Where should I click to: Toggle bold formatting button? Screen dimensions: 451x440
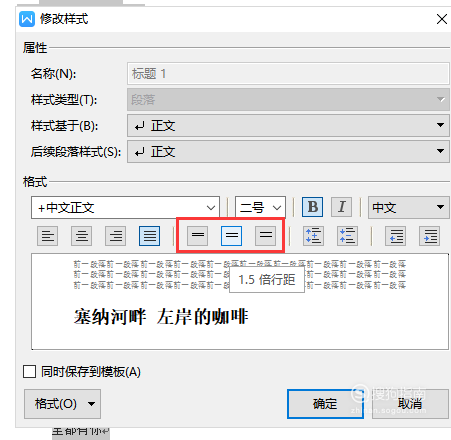(312, 207)
